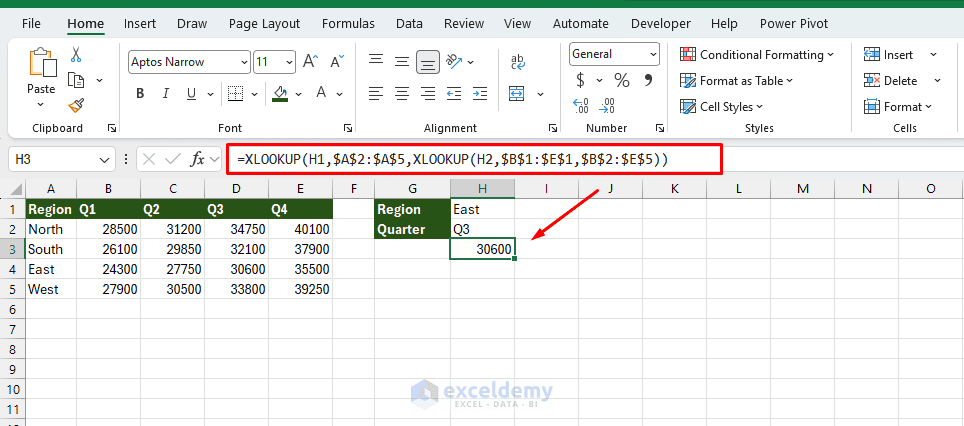The height and width of the screenshot is (426, 964).
Task: Center text horizontally
Action: (x=402, y=93)
